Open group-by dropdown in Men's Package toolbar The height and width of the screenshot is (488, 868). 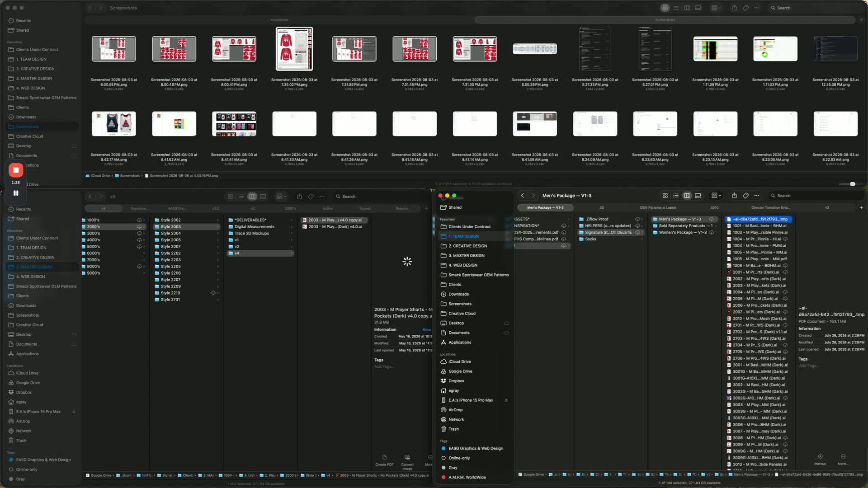716,196
